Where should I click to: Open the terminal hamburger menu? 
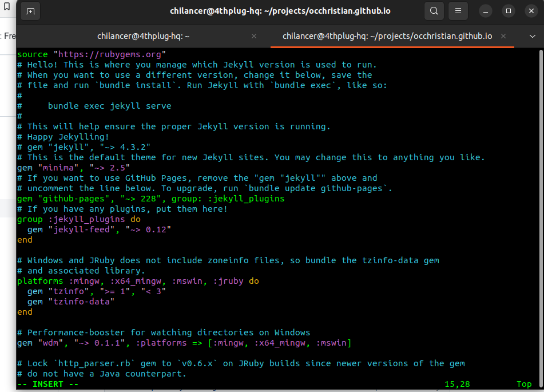(458, 11)
